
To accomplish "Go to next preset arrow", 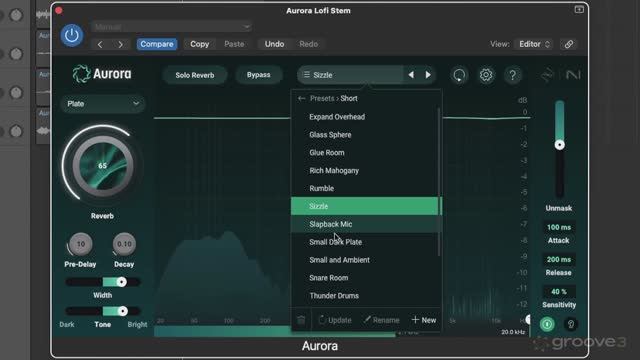I will [428, 75].
